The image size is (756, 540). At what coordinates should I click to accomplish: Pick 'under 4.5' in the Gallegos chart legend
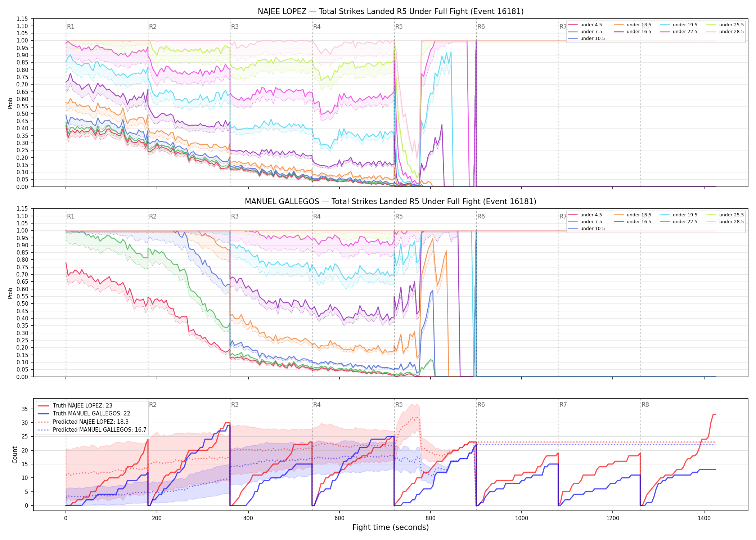point(585,215)
